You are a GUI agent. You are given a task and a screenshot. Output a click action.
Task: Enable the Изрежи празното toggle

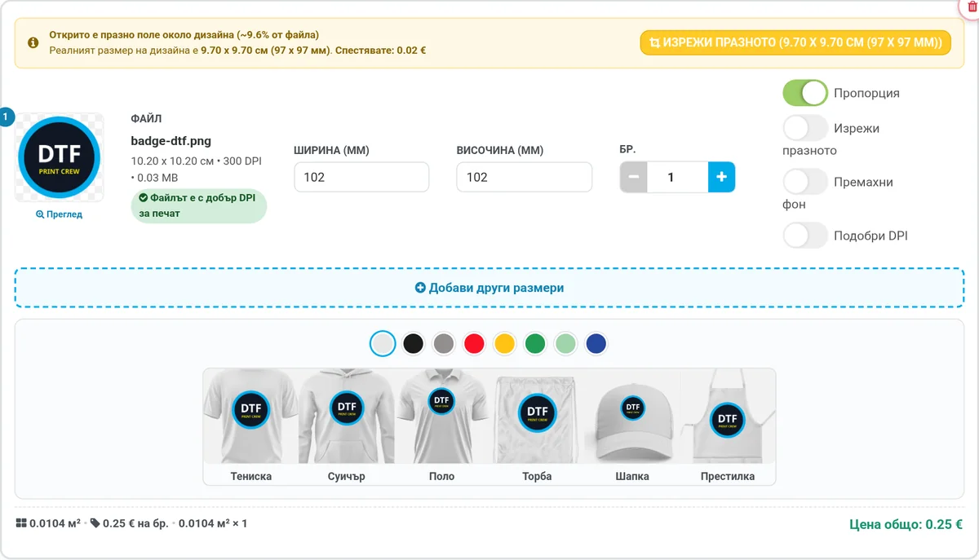click(805, 128)
